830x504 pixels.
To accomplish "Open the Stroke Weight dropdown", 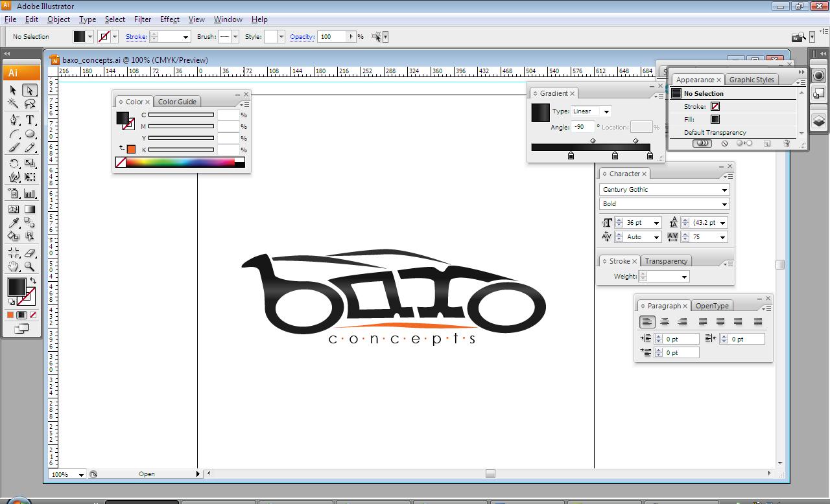I will (x=683, y=277).
